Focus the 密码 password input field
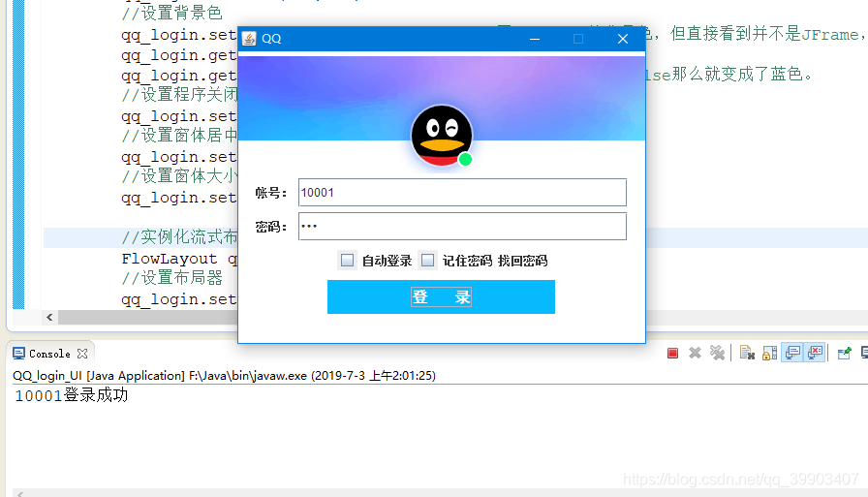The height and width of the screenshot is (497, 868). [462, 227]
